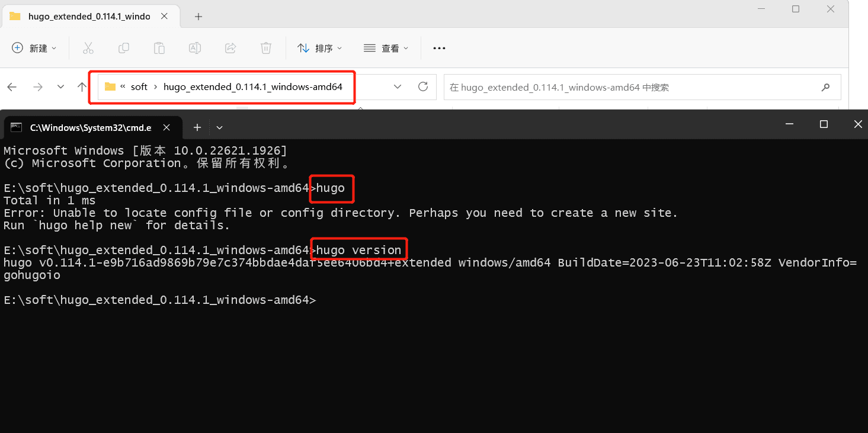Maximize the terminal window
Screen dimensions: 868x433
click(824, 124)
